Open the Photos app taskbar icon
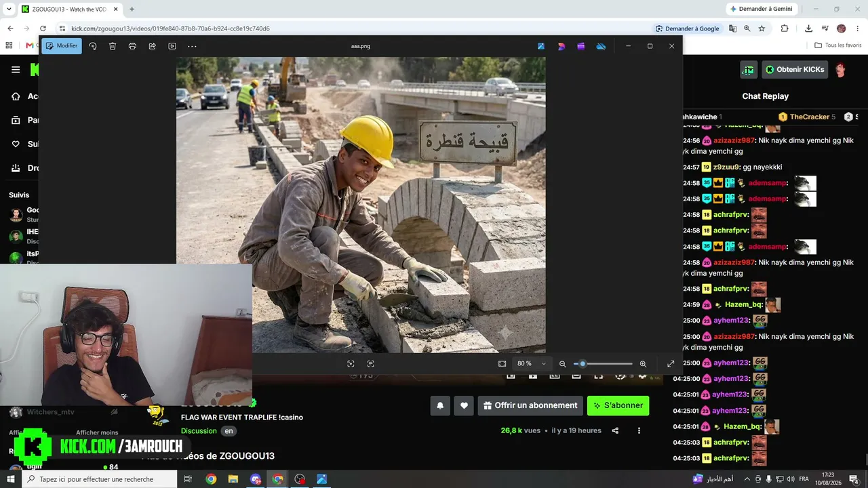Viewport: 868px width, 488px height. point(321,479)
